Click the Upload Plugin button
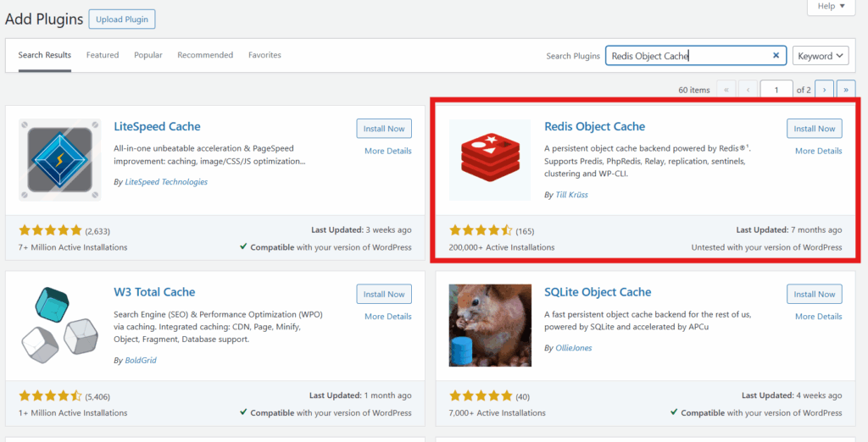This screenshot has height=442, width=868. point(122,19)
